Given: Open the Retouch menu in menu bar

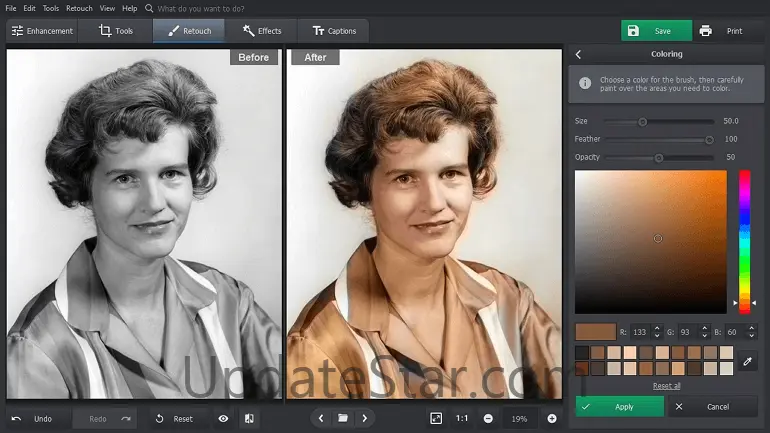Looking at the screenshot, I should click(79, 8).
